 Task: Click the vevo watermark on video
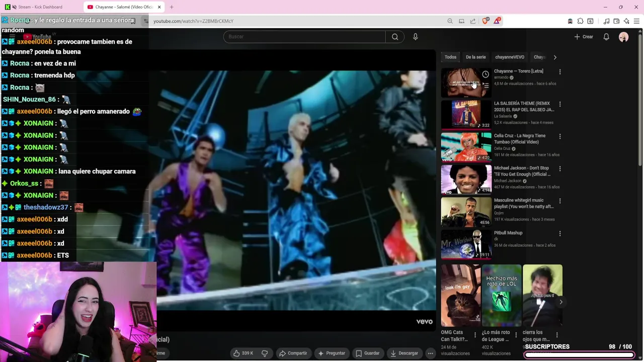[x=424, y=322]
